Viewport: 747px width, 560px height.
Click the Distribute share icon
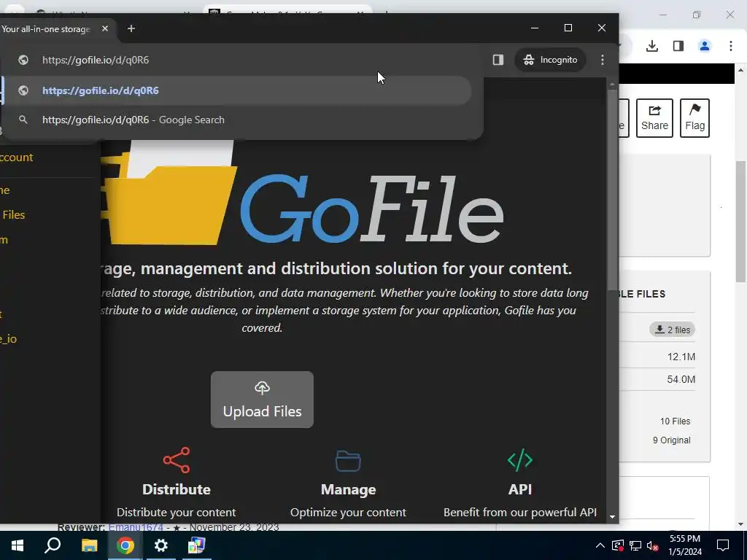pos(177,460)
